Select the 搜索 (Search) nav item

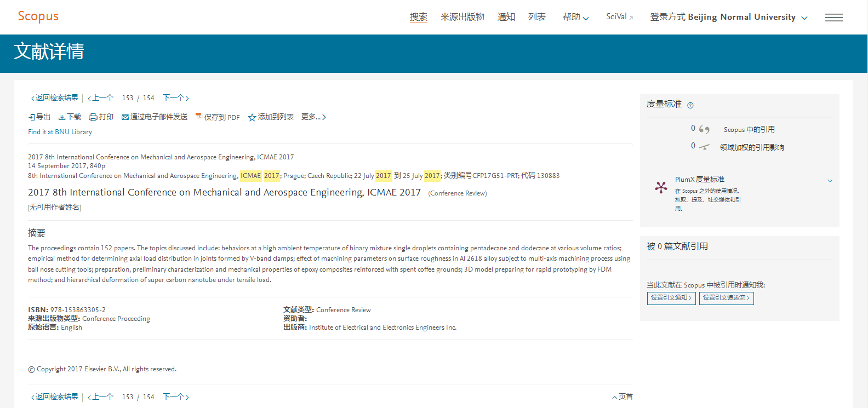coord(418,17)
